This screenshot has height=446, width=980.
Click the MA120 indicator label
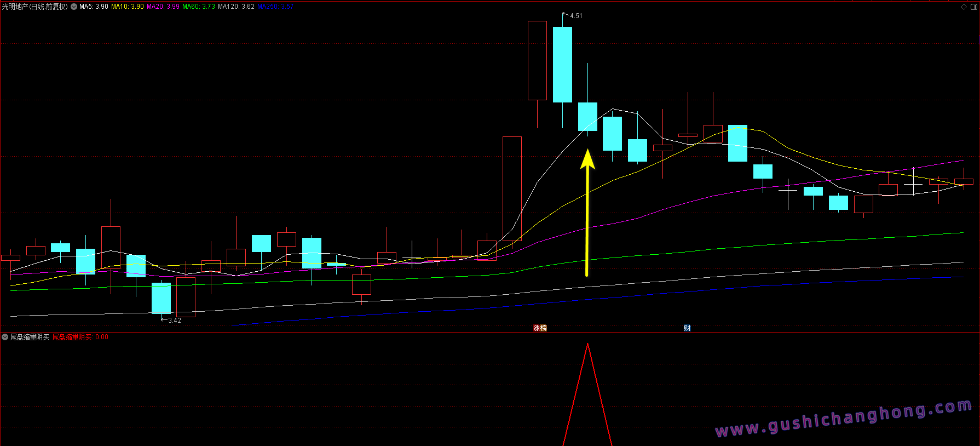pyautogui.click(x=236, y=7)
